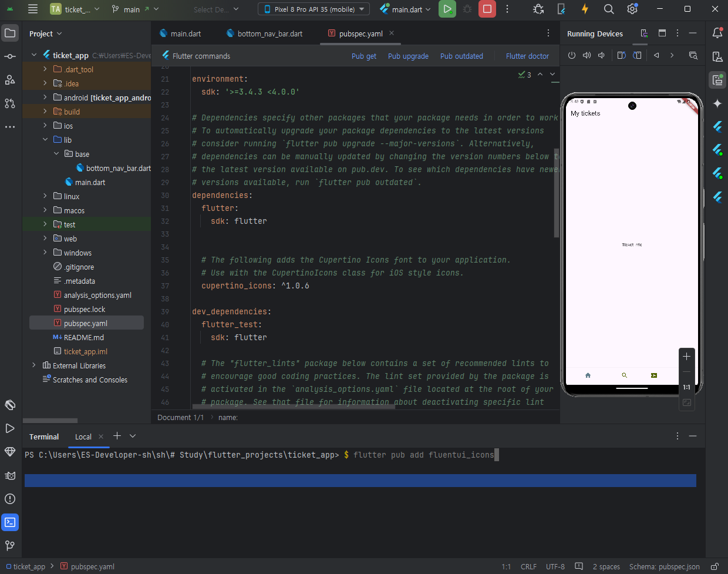This screenshot has height=574, width=728.
Task: Open main.dart run configuration dropdown
Action: [406, 9]
